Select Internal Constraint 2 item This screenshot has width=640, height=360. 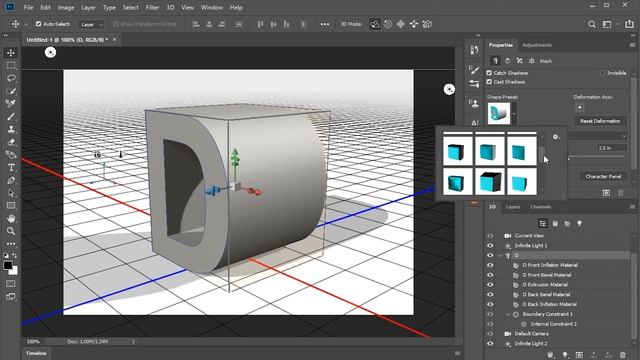pyautogui.click(x=554, y=324)
